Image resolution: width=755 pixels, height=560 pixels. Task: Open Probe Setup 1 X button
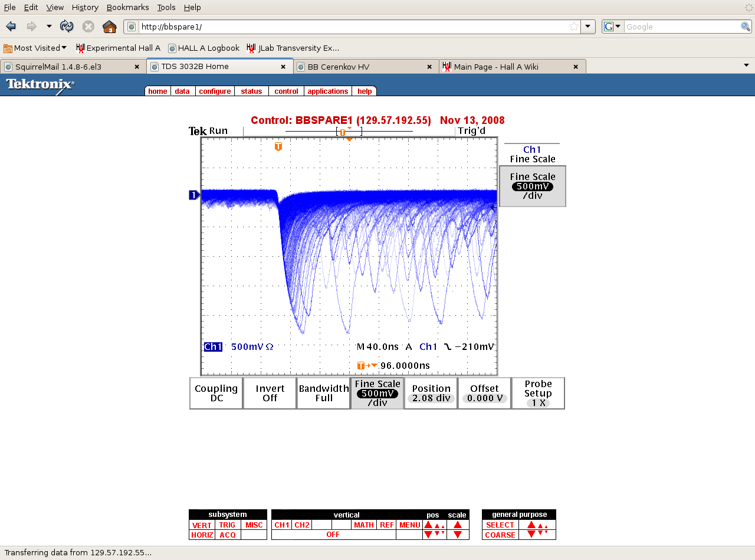click(538, 393)
